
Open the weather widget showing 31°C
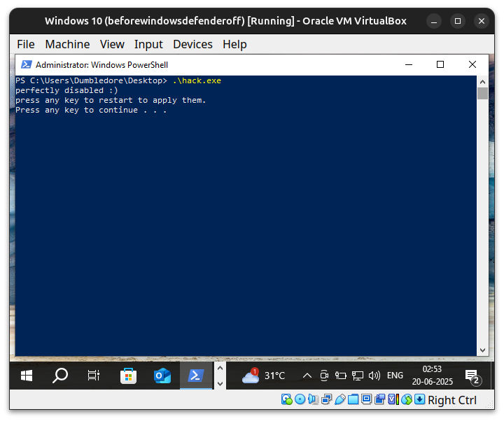264,376
